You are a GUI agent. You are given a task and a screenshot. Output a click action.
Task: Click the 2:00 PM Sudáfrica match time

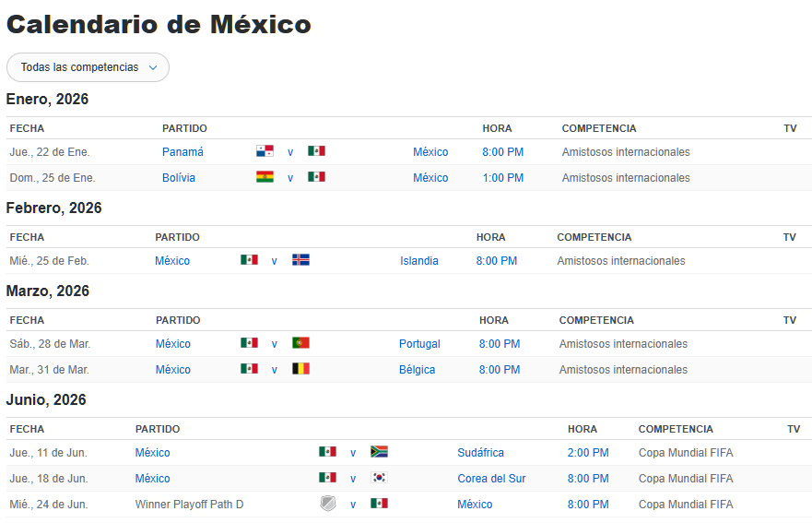[588, 453]
